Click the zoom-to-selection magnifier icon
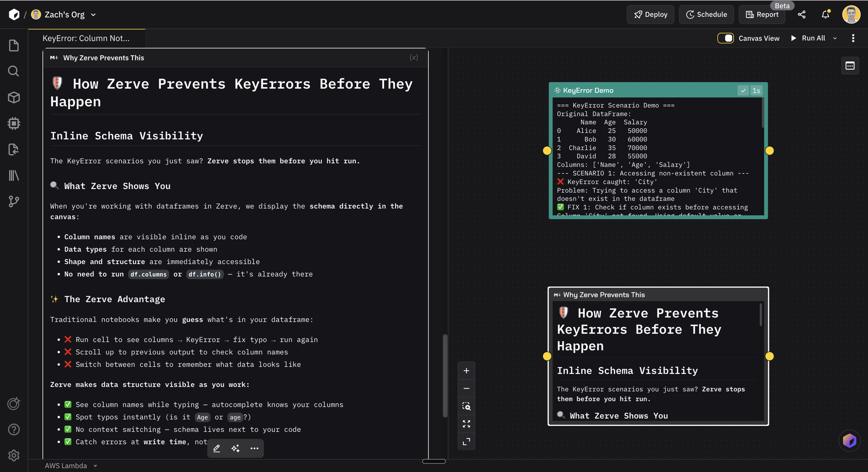The height and width of the screenshot is (472, 868). click(467, 406)
